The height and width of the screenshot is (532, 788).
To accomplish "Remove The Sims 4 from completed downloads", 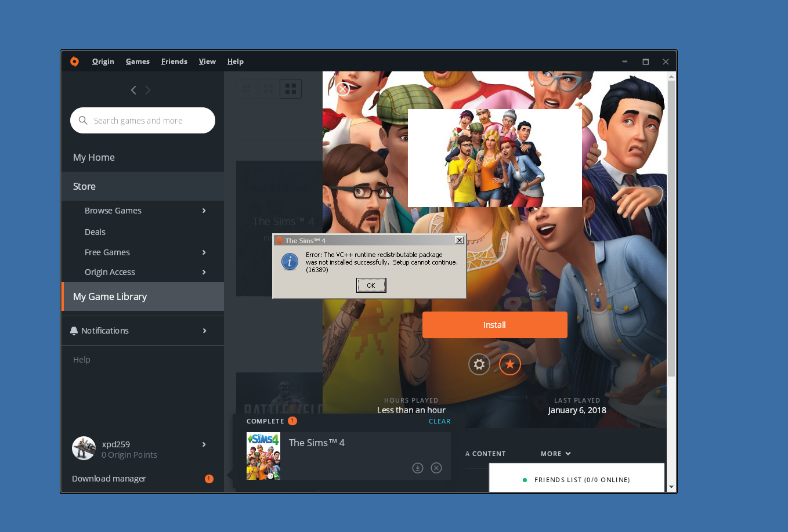I will [x=437, y=468].
